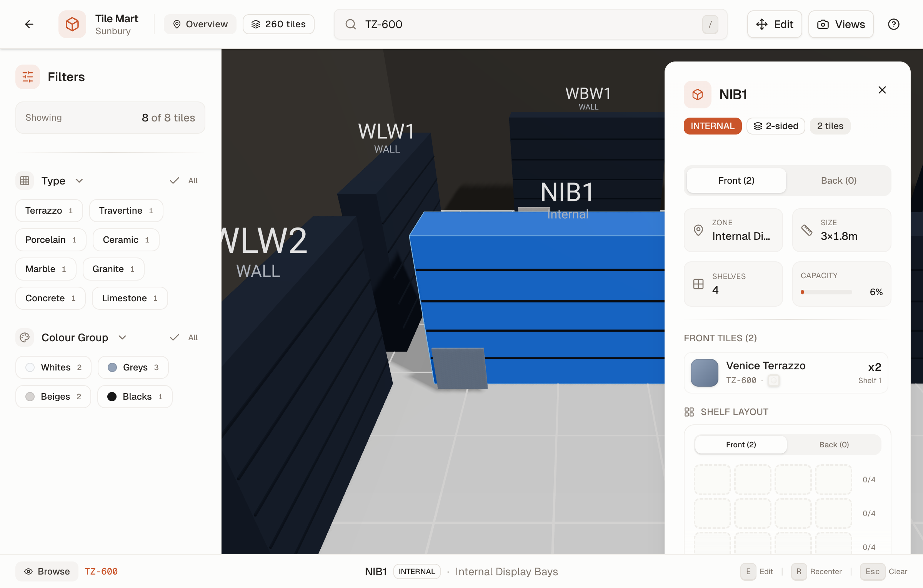
Task: Toggle the Terrazzo type filter
Action: [49, 210]
